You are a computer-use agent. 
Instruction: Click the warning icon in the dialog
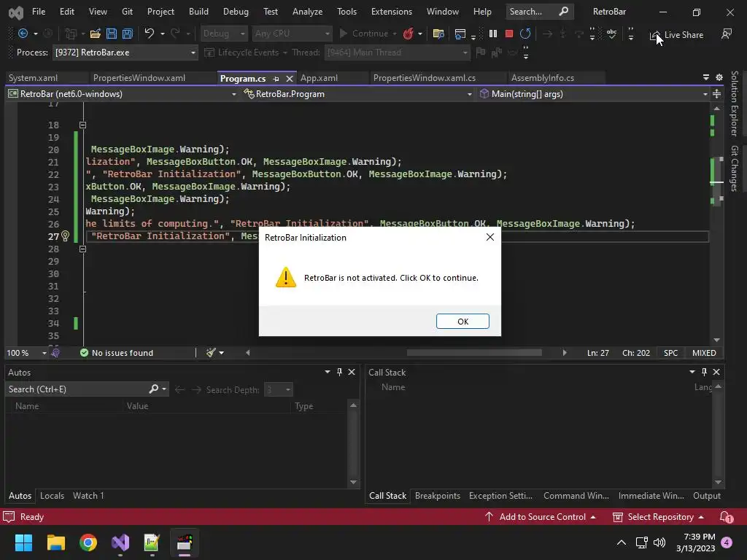coord(286,277)
